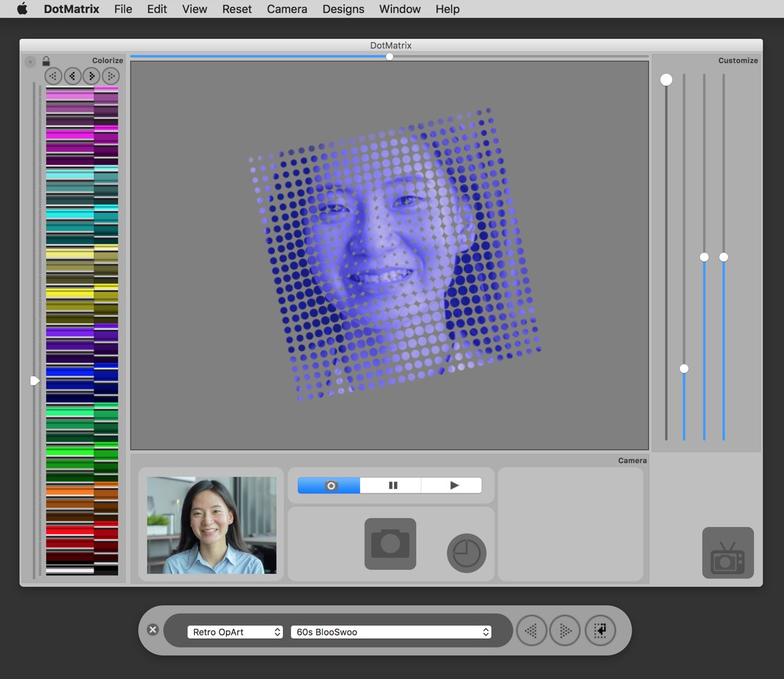Click the dotted right-arrow next design button
The image size is (784, 679).
pyautogui.click(x=565, y=631)
